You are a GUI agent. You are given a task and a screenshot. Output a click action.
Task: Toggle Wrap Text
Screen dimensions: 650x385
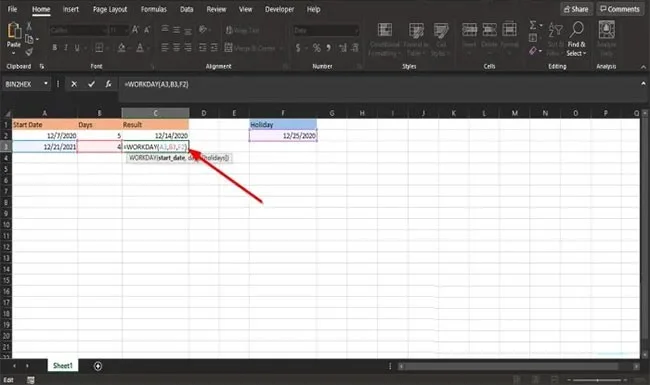point(243,30)
